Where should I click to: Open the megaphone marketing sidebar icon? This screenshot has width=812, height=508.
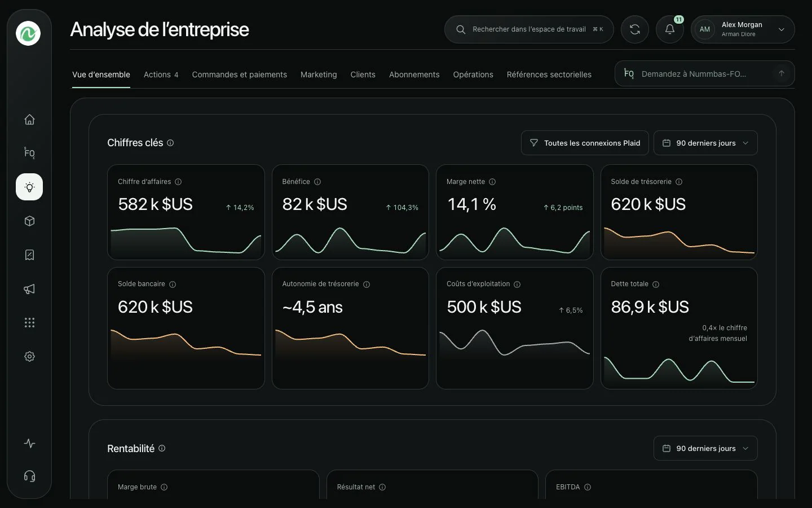[29, 289]
